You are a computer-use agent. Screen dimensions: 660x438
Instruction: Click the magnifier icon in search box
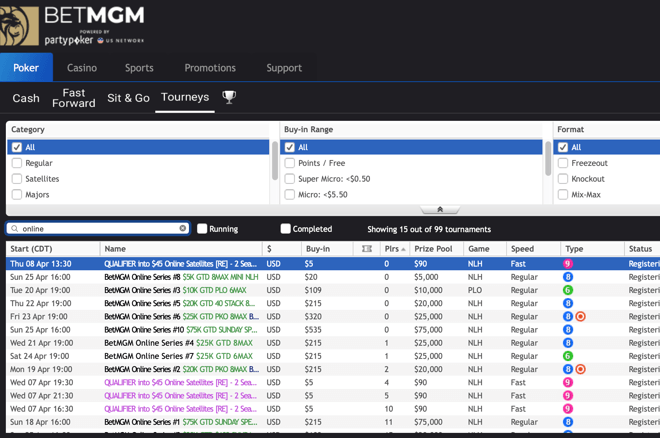pyautogui.click(x=15, y=228)
